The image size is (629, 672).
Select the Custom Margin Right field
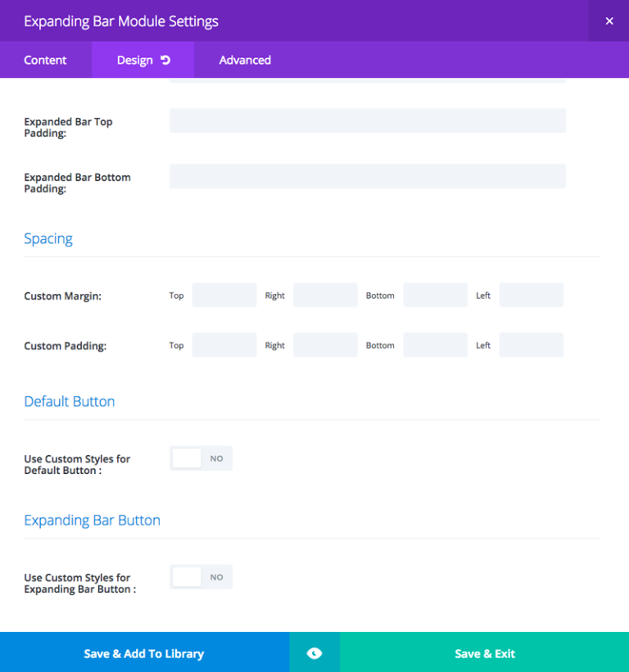[x=325, y=295]
